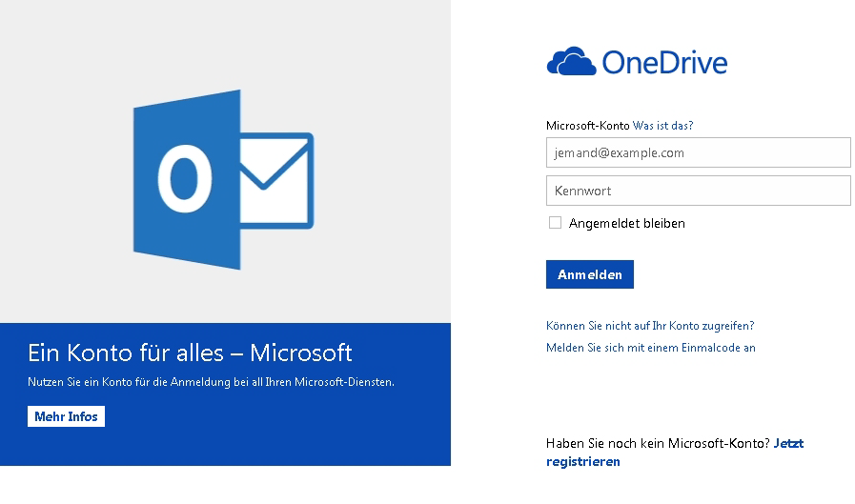Click the "Microsoft-Konto" field label
The image size is (855, 504).
pyautogui.click(x=587, y=125)
